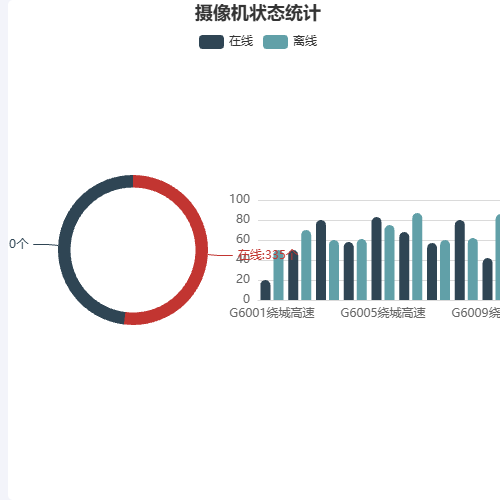Select the tallest teal bar near G6005
The image size is (500, 500).
click(417, 257)
